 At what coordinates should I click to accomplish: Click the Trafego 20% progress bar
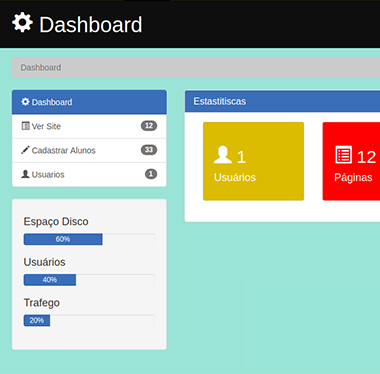(89, 320)
